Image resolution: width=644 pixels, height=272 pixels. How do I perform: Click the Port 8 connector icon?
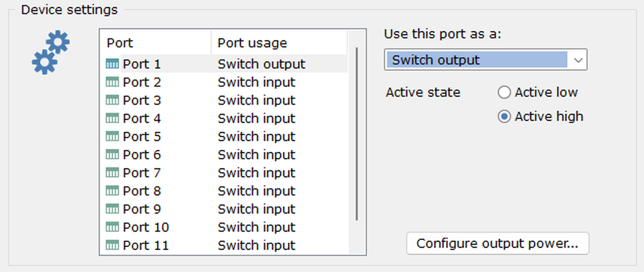tap(112, 191)
